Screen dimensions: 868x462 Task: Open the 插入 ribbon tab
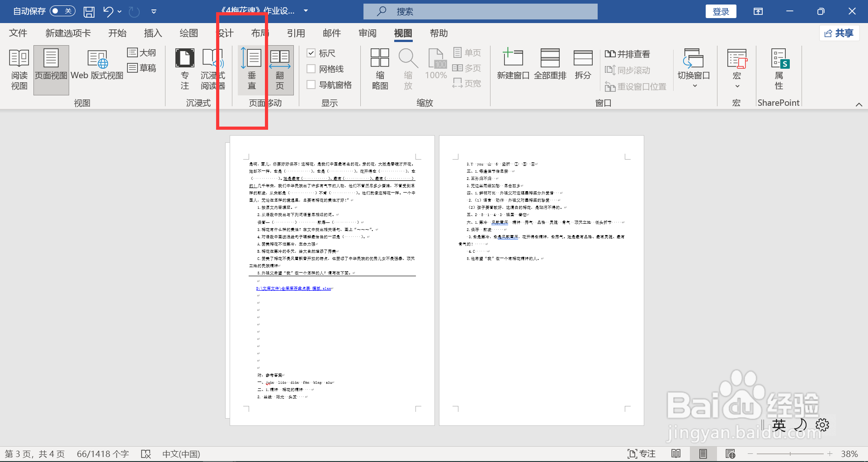(x=153, y=33)
